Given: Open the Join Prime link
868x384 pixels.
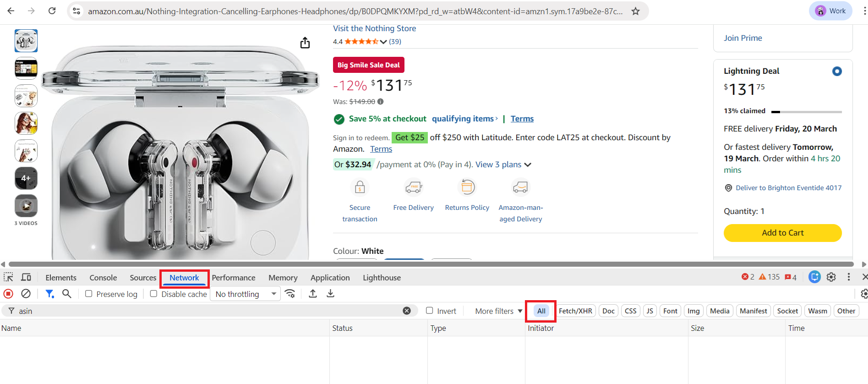Looking at the screenshot, I should (x=742, y=38).
